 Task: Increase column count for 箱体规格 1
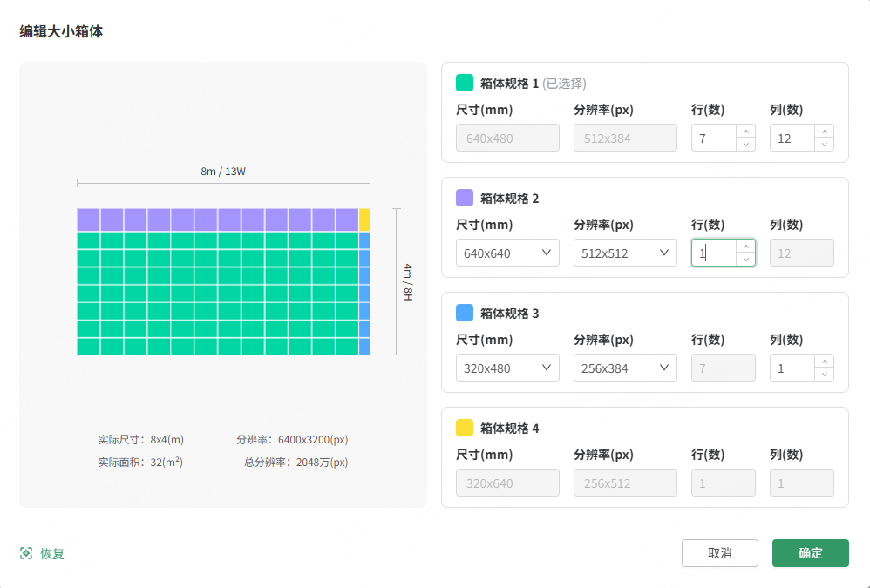824,132
